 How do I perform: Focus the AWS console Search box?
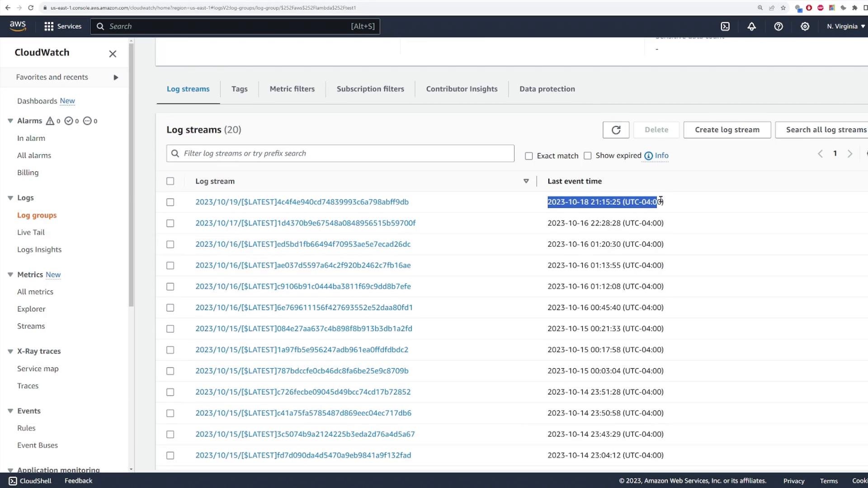(235, 26)
